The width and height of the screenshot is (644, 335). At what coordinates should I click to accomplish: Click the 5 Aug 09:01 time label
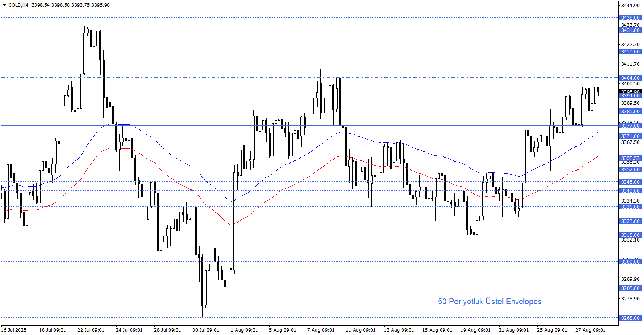[282, 330]
